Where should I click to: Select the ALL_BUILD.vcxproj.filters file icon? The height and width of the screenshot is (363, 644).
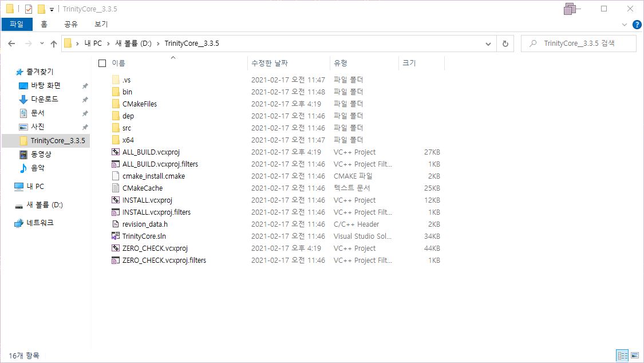click(116, 164)
